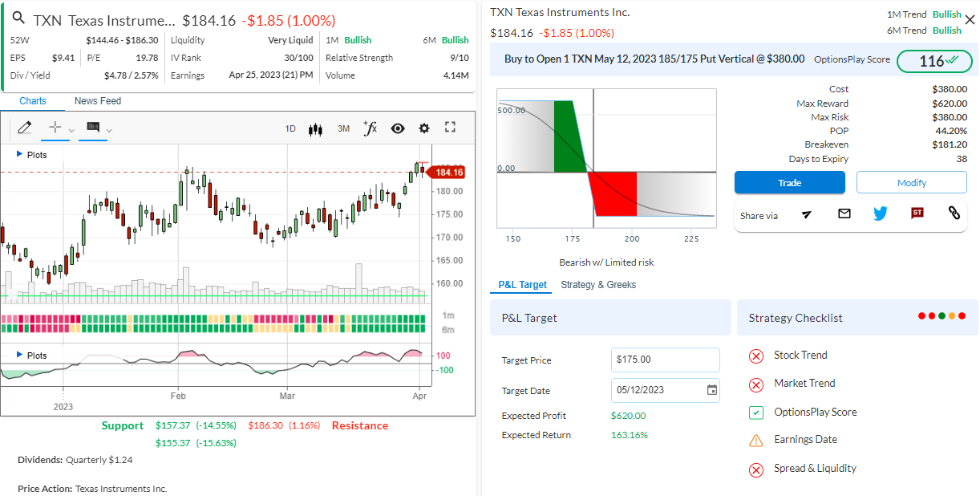Toggle chart visibility eye icon

click(x=398, y=128)
